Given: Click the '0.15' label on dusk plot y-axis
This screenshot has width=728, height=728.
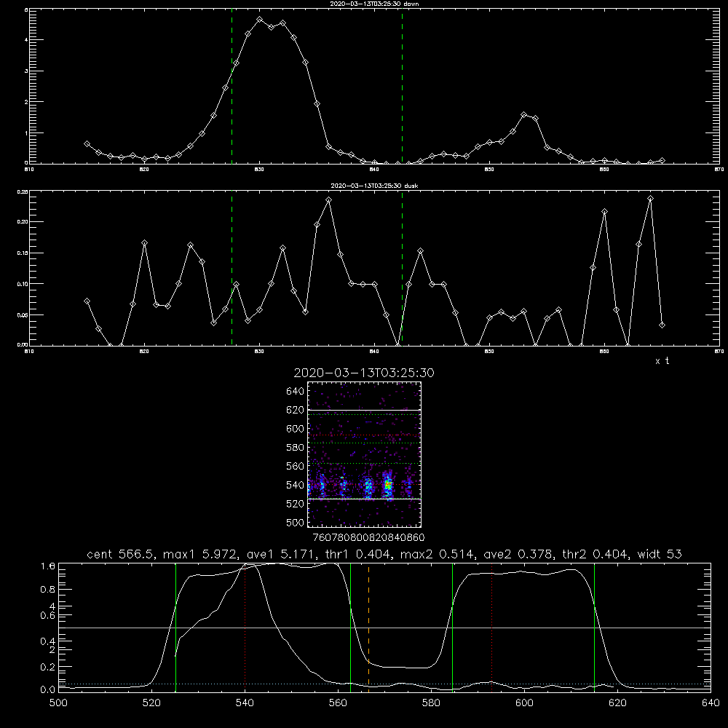Looking at the screenshot, I should click(23, 253).
